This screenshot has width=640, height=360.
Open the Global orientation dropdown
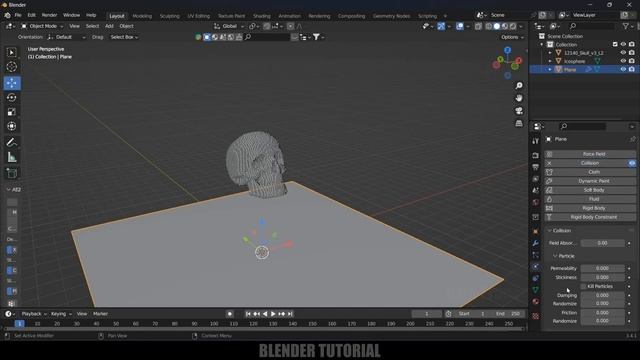(229, 26)
